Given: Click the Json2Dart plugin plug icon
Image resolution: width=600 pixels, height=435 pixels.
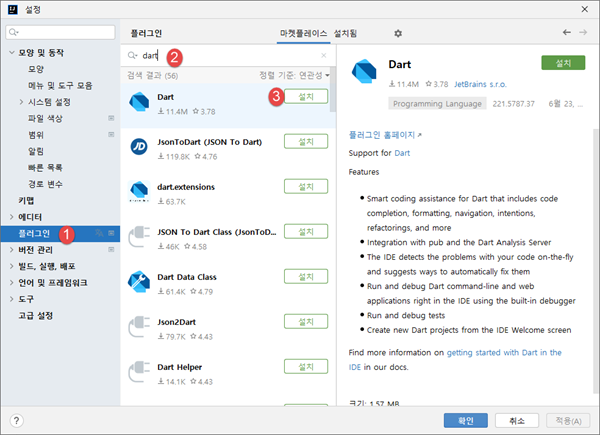Looking at the screenshot, I should pyautogui.click(x=139, y=326).
